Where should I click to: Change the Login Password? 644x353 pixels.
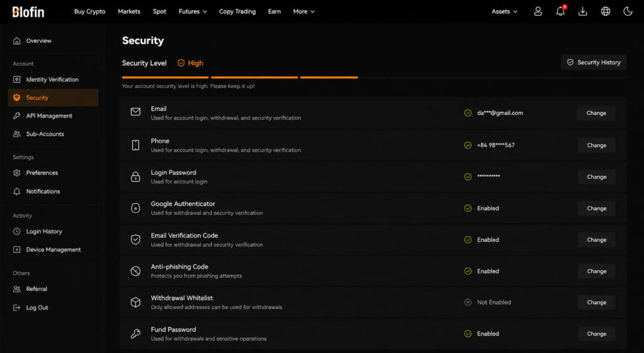point(596,176)
